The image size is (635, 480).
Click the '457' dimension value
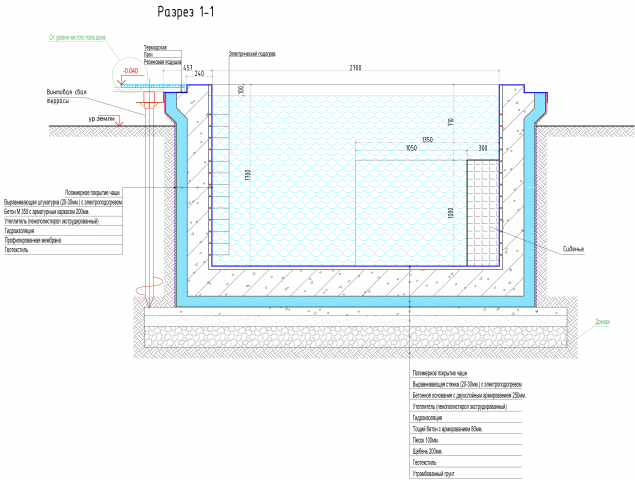(188, 68)
